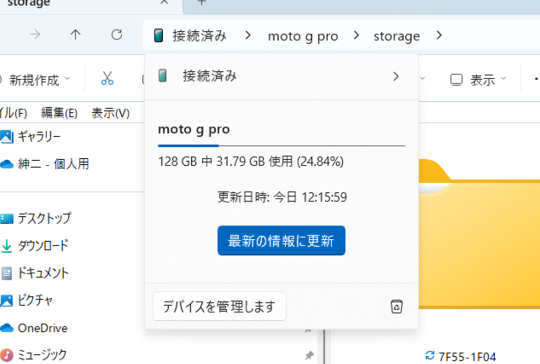Click the 最新の情報に更新 button
The image size is (540, 364).
point(281,241)
